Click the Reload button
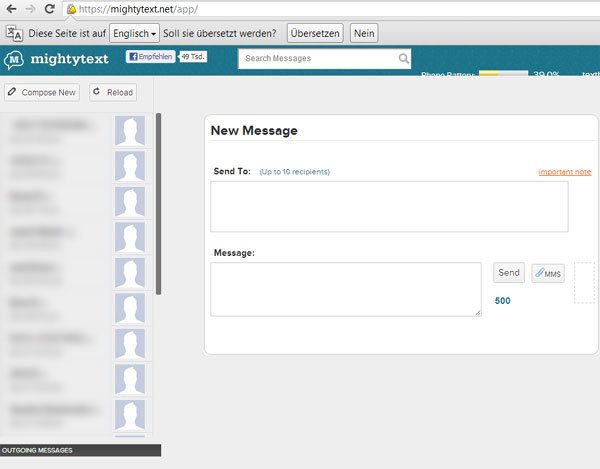 tap(113, 92)
